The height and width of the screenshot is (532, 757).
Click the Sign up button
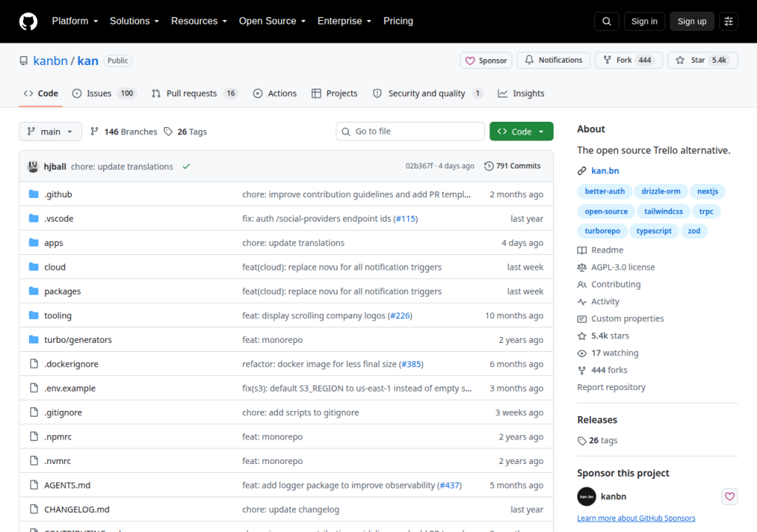692,21
